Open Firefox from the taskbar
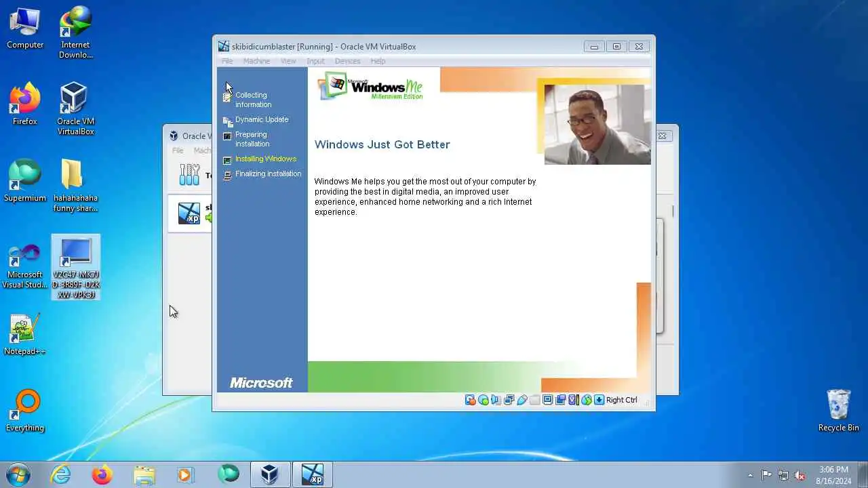Screen dimensions: 868x488 point(102,474)
